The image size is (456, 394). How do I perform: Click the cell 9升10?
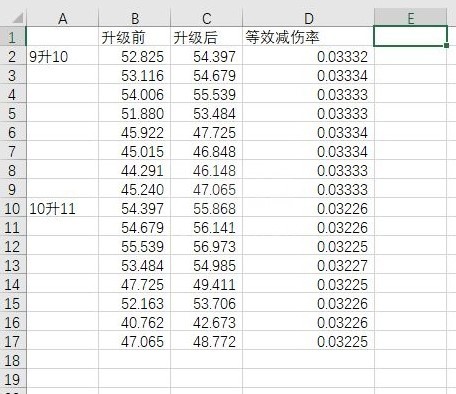[x=63, y=56]
